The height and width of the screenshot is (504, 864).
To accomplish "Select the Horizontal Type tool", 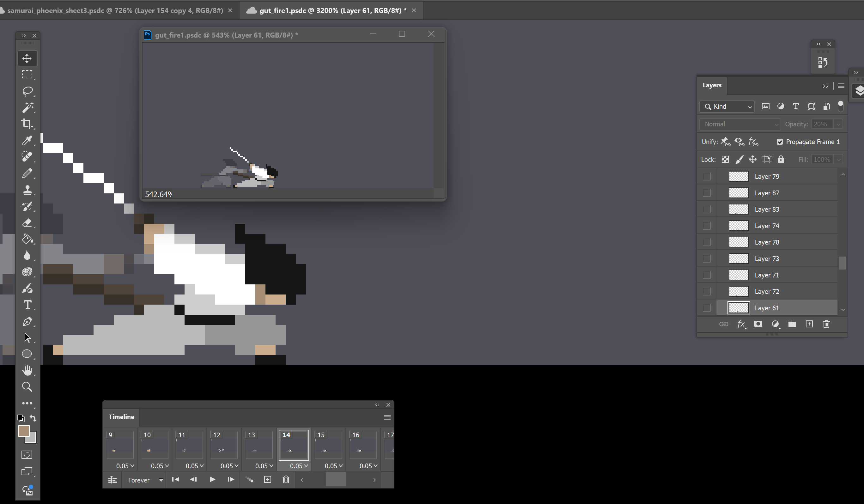I will (27, 305).
